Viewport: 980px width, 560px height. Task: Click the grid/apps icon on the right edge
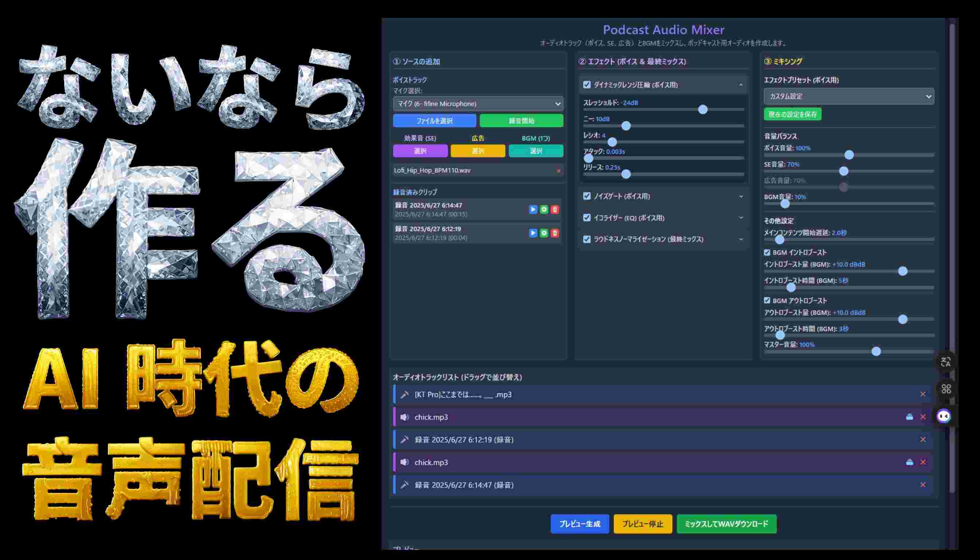pyautogui.click(x=946, y=388)
